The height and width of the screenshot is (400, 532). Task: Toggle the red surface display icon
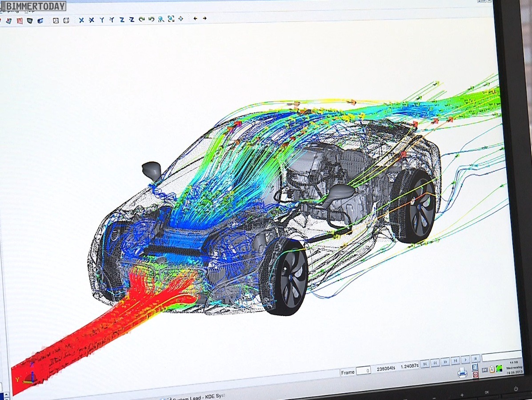click(x=20, y=21)
